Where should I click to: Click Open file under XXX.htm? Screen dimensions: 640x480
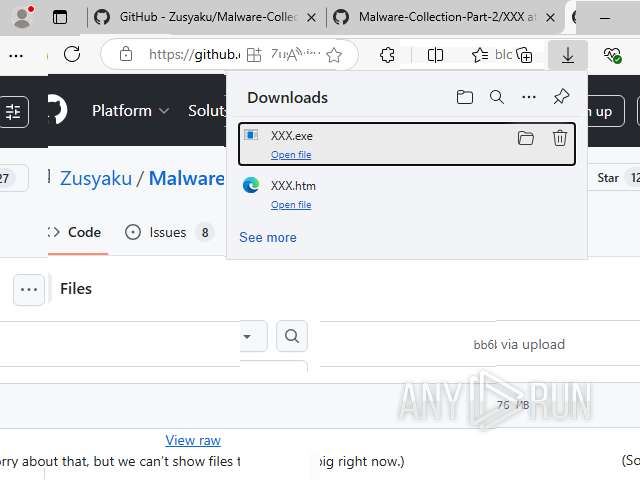pos(291,204)
